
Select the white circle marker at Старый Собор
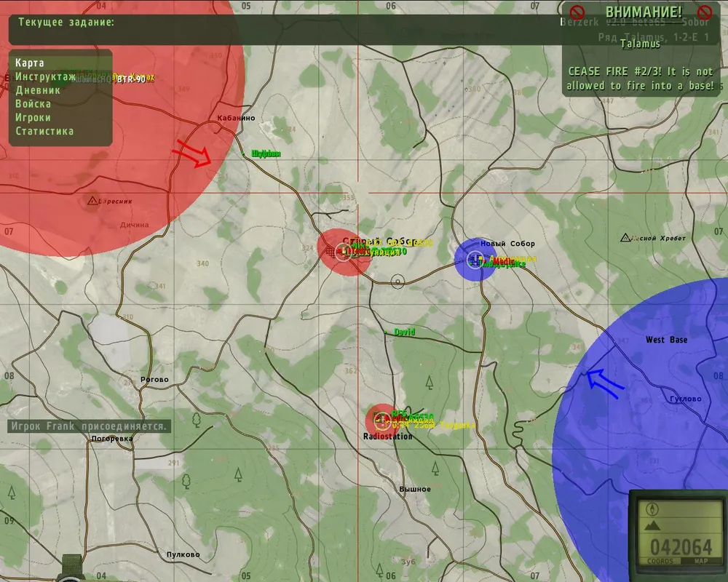point(343,253)
